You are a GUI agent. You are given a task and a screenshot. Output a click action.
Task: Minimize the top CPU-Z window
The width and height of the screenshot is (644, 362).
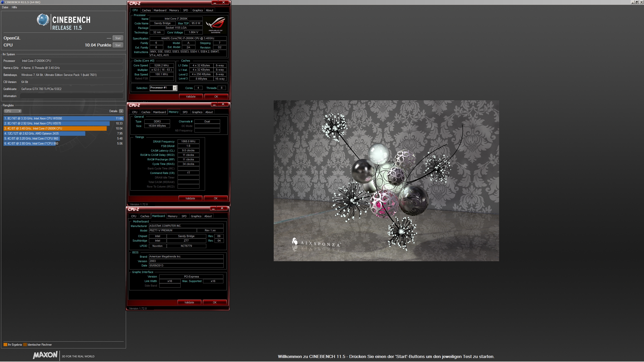[215, 3]
